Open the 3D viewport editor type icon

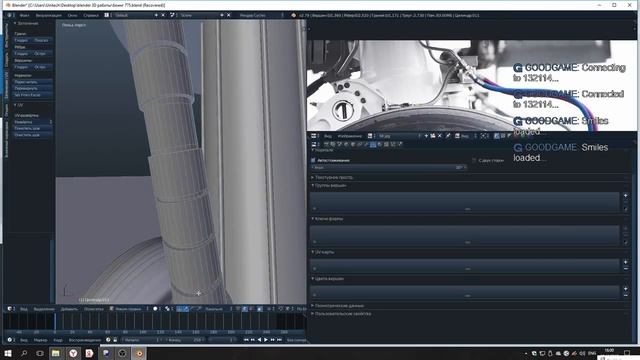(x=10, y=309)
